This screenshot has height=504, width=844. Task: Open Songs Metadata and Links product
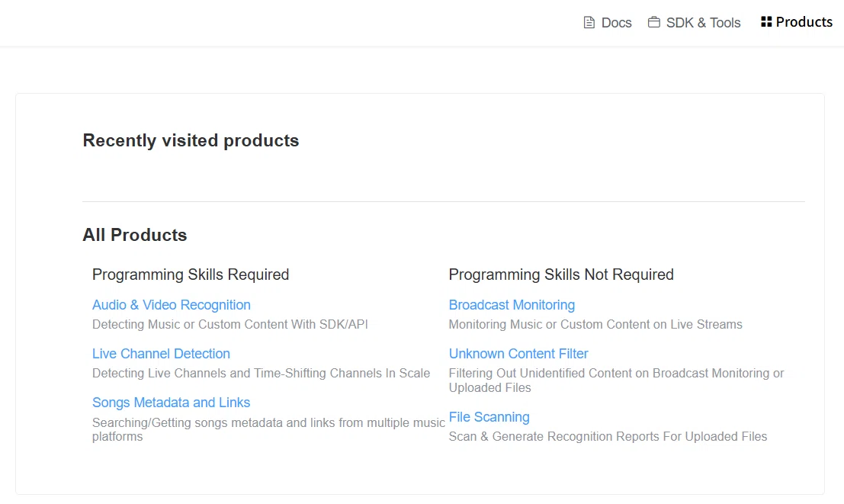click(172, 403)
